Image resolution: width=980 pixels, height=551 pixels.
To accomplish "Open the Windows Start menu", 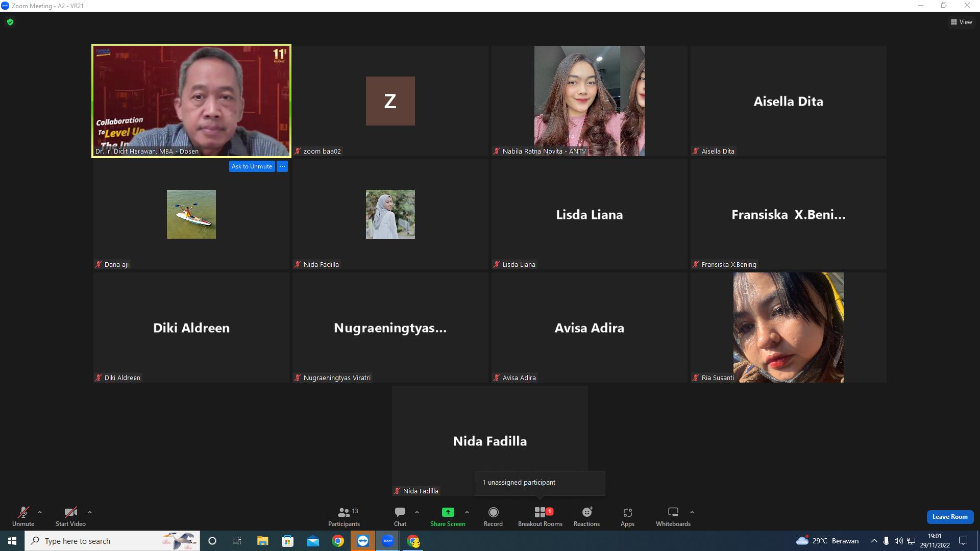I will (12, 541).
